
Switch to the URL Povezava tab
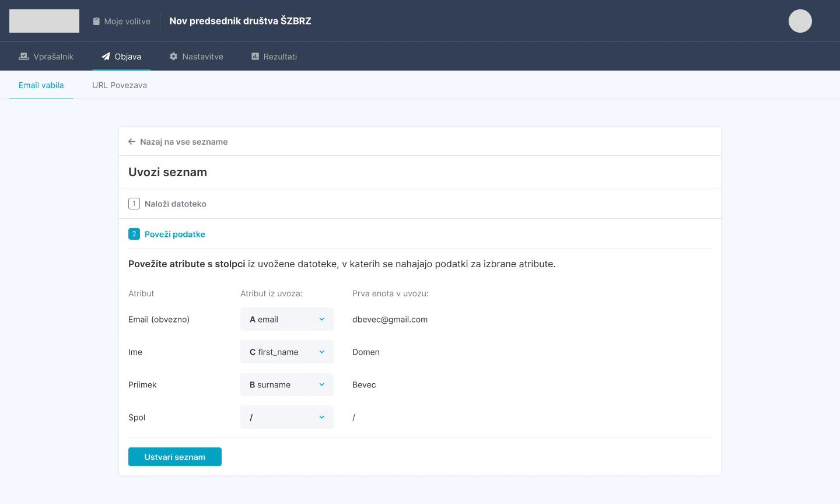pyautogui.click(x=120, y=85)
